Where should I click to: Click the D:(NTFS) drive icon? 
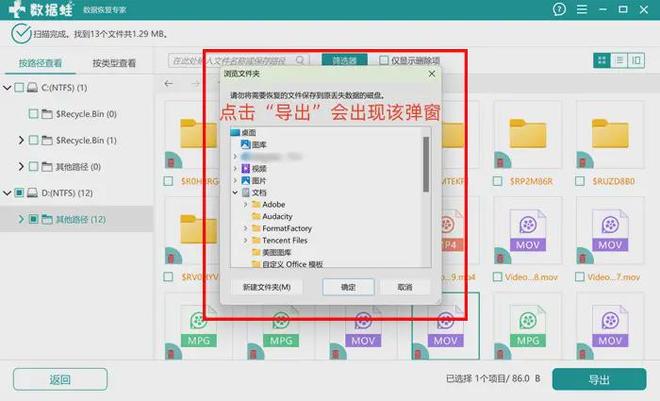pyautogui.click(x=32, y=193)
